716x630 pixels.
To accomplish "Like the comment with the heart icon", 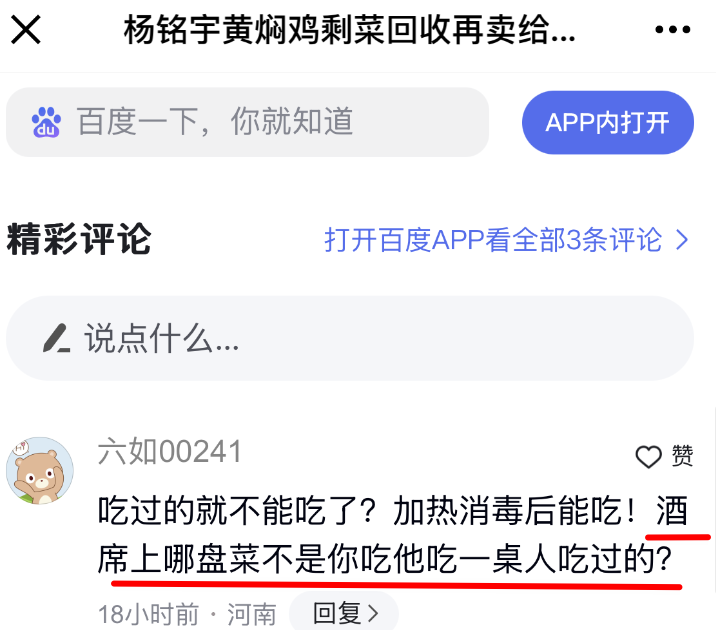I will (648, 457).
